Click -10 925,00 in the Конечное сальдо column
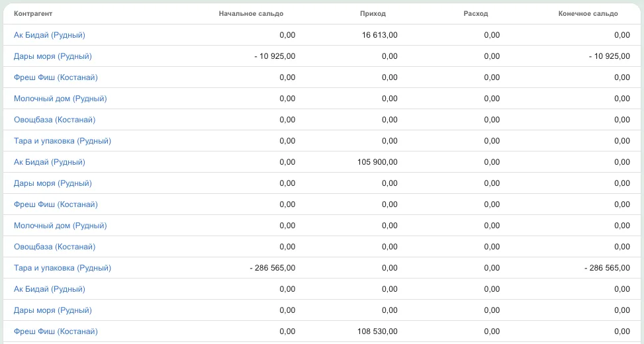This screenshot has width=644, height=344. point(610,56)
